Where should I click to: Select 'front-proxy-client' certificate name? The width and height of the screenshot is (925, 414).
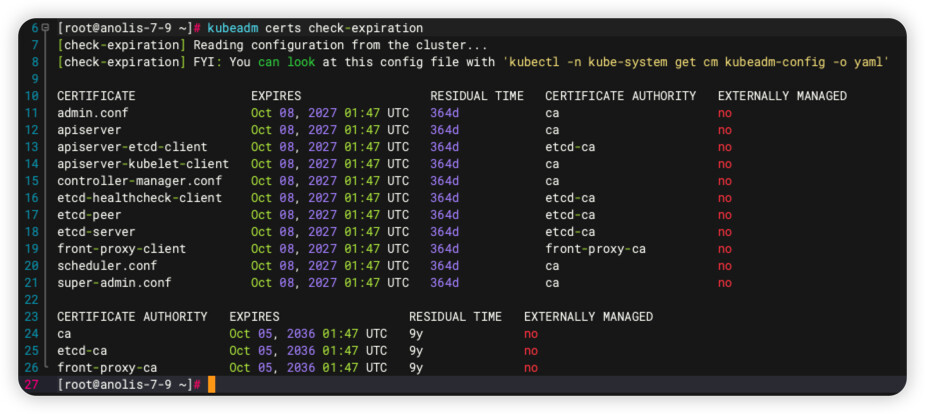[x=122, y=249]
